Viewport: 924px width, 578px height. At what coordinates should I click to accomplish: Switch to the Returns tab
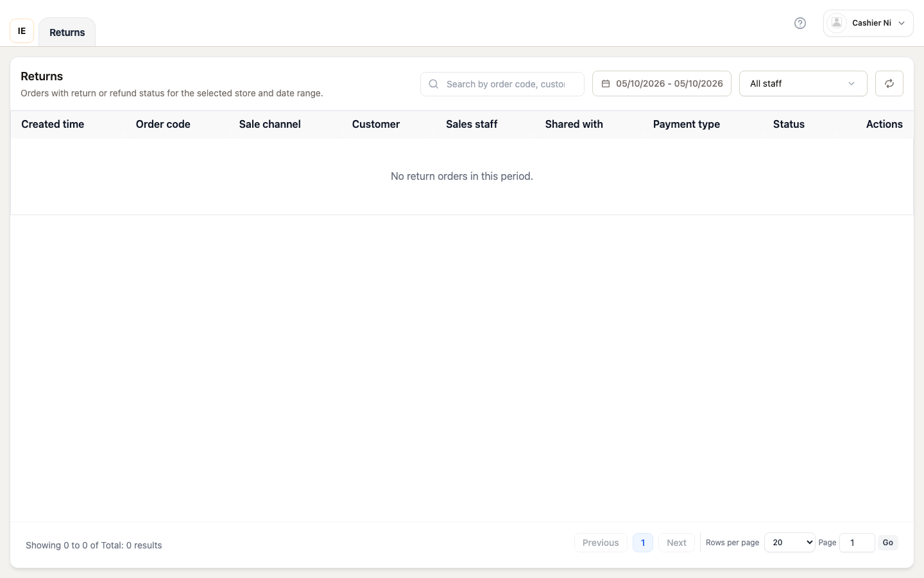tap(67, 32)
